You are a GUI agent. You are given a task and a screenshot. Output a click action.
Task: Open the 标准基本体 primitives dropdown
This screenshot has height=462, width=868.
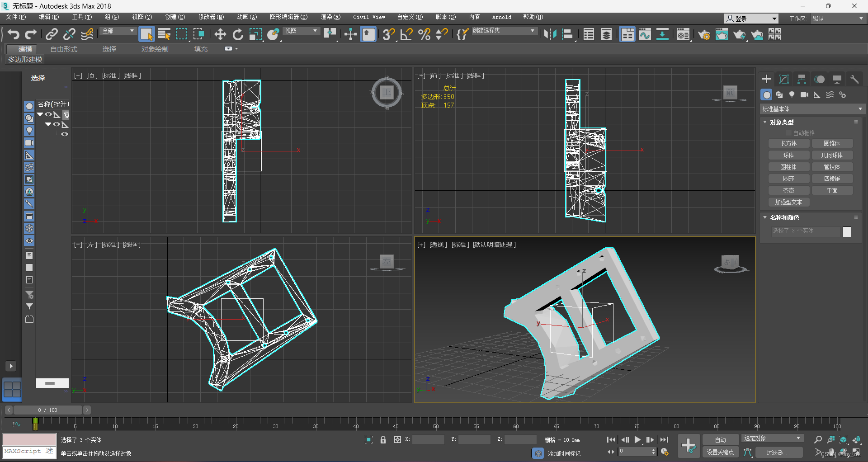tap(812, 109)
